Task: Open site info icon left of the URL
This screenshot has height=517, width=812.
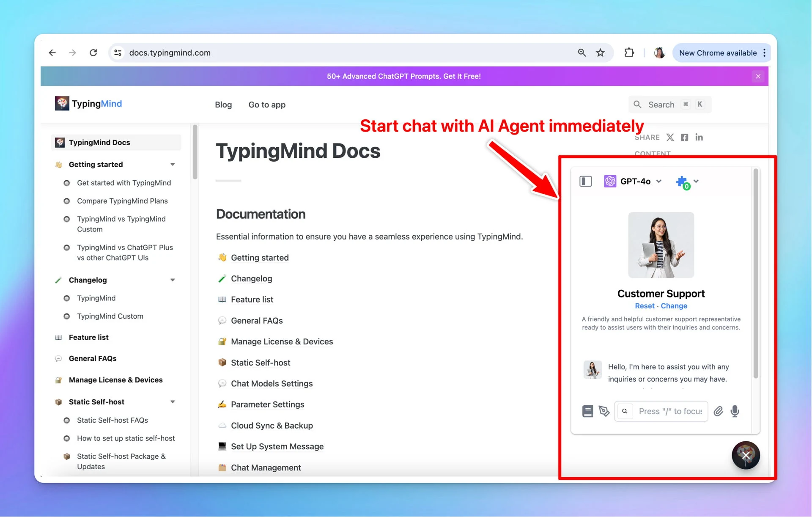Action: pos(118,53)
